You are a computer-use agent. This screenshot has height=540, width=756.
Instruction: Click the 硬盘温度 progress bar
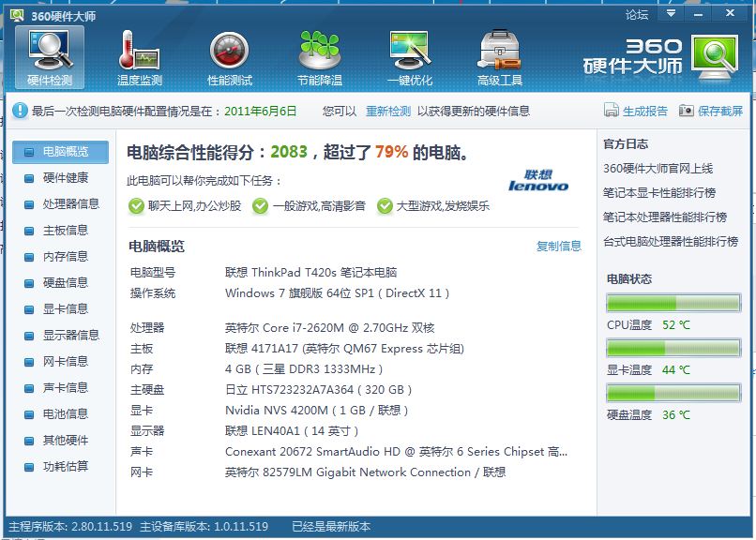tap(673, 393)
